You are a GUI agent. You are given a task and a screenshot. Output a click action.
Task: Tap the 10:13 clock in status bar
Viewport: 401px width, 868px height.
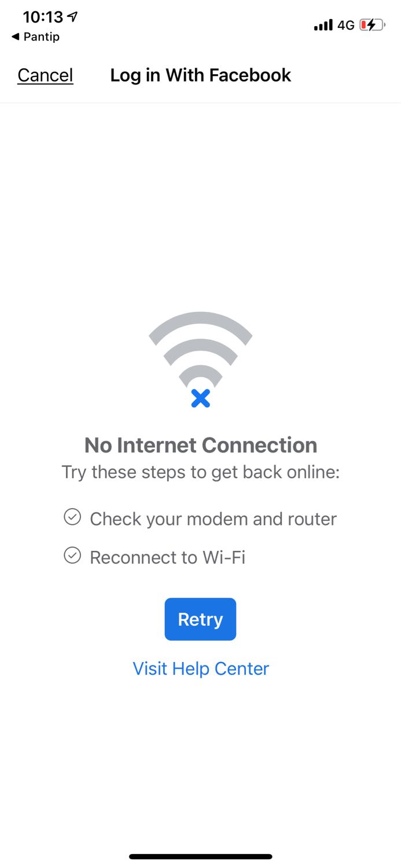43,17
